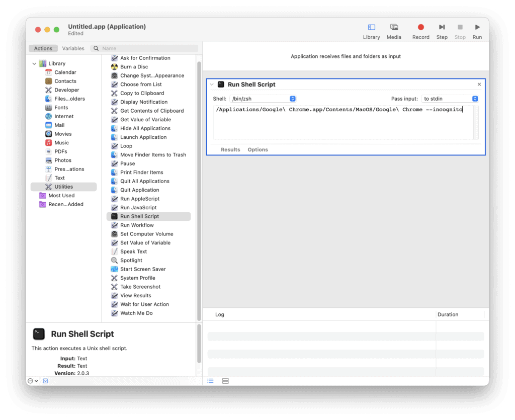Select Move Finder Items to Trash
Image resolution: width=515 pixels, height=420 pixels.
coord(153,155)
